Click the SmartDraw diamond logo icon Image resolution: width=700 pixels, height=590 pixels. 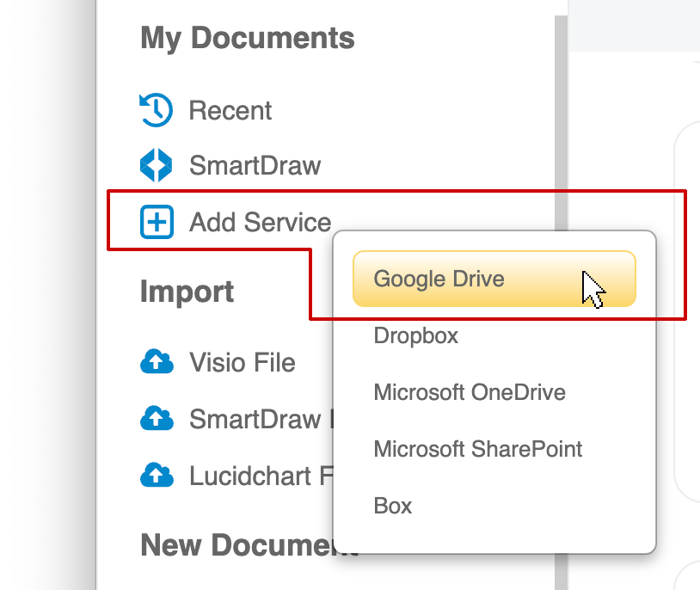click(157, 165)
